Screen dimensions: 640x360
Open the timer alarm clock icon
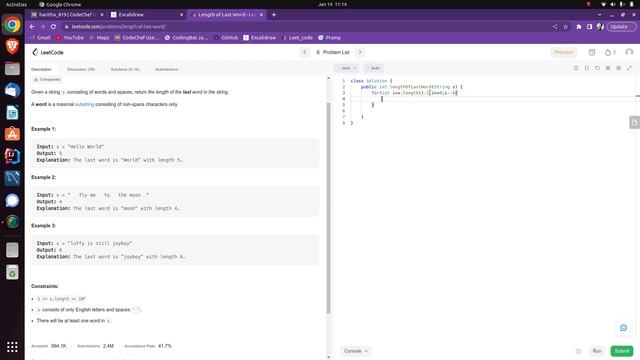point(592,52)
